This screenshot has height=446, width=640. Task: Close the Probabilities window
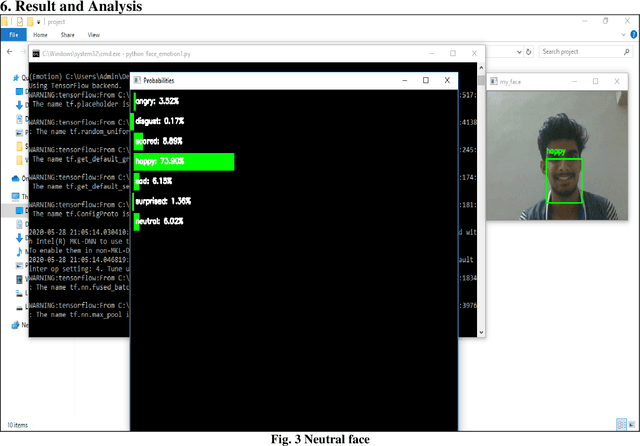coord(447,80)
